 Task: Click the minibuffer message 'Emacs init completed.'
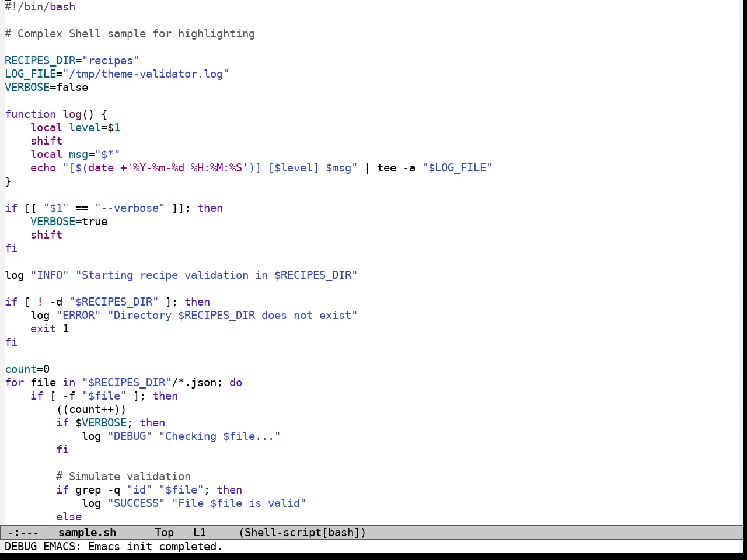click(x=155, y=547)
